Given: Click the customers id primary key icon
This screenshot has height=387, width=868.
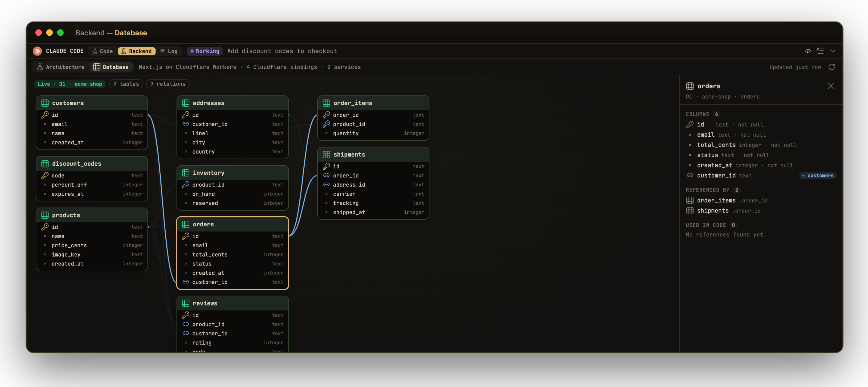Looking at the screenshot, I should click(x=45, y=115).
